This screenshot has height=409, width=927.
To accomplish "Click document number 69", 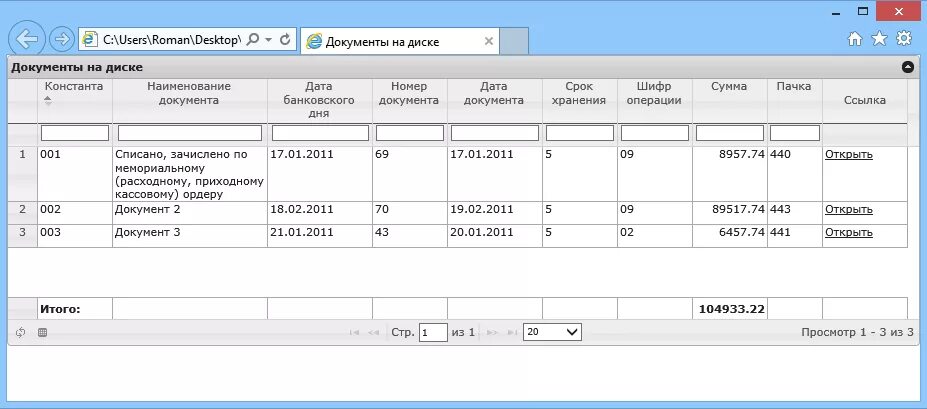I will pos(381,155).
